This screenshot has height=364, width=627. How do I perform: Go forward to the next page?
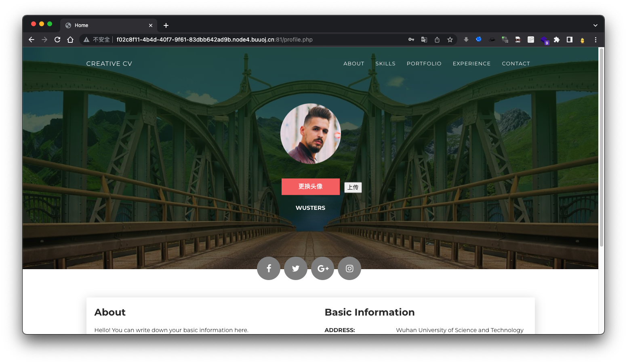[x=44, y=40]
